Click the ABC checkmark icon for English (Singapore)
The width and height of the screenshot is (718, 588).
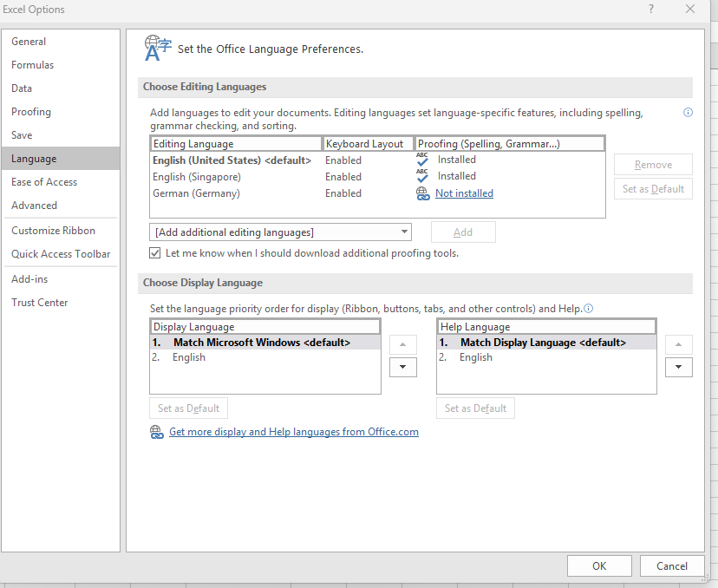422,176
